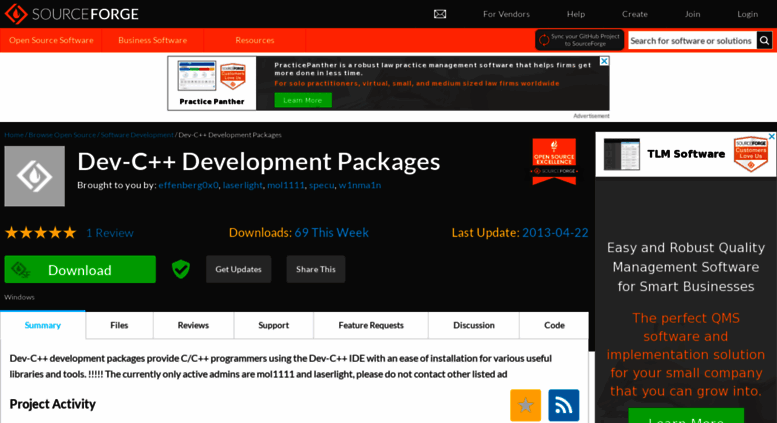
Task: Open the Resources menu
Action: [x=255, y=40]
